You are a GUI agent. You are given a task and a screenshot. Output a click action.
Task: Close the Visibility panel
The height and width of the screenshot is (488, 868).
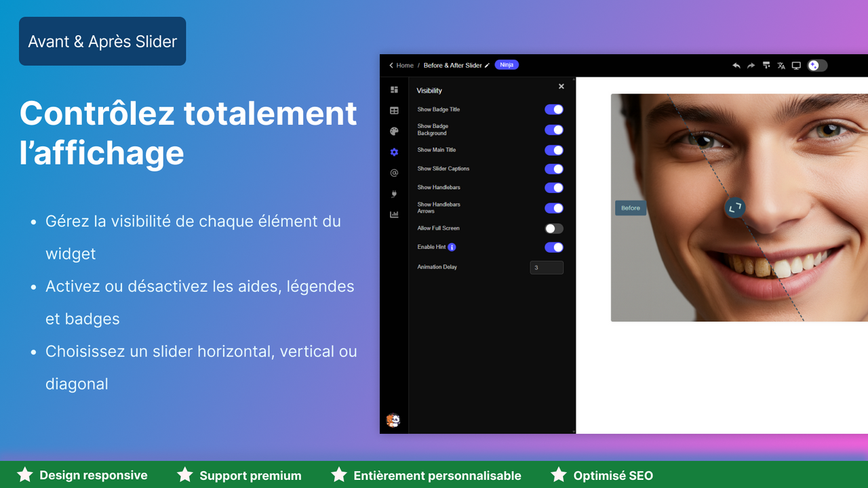coord(561,86)
